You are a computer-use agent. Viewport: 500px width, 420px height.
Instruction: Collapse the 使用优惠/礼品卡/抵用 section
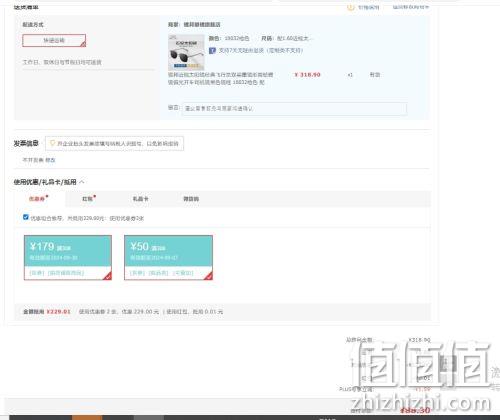[82, 182]
